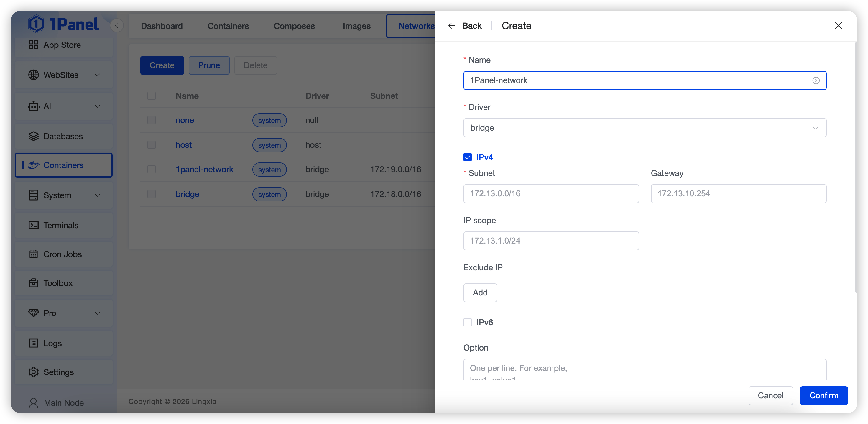
Task: Click the Confirm button
Action: 823,395
